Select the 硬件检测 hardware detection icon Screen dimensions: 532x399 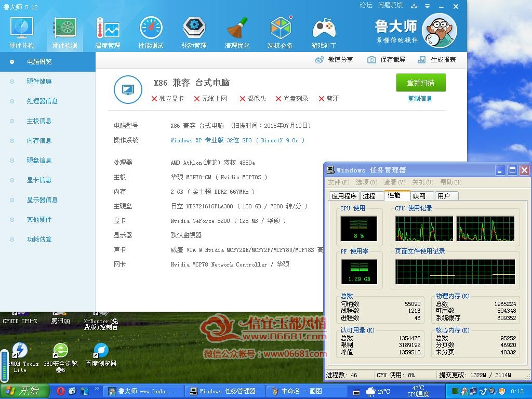(64, 33)
